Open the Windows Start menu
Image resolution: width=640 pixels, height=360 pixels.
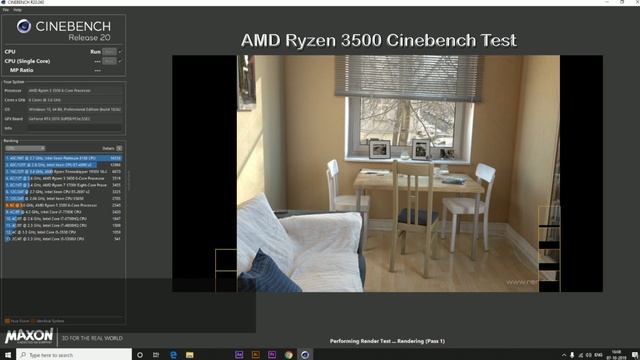(x=8, y=355)
